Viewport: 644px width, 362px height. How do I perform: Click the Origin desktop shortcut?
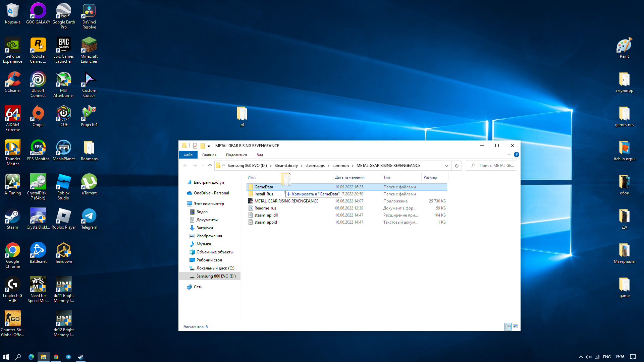pyautogui.click(x=38, y=116)
